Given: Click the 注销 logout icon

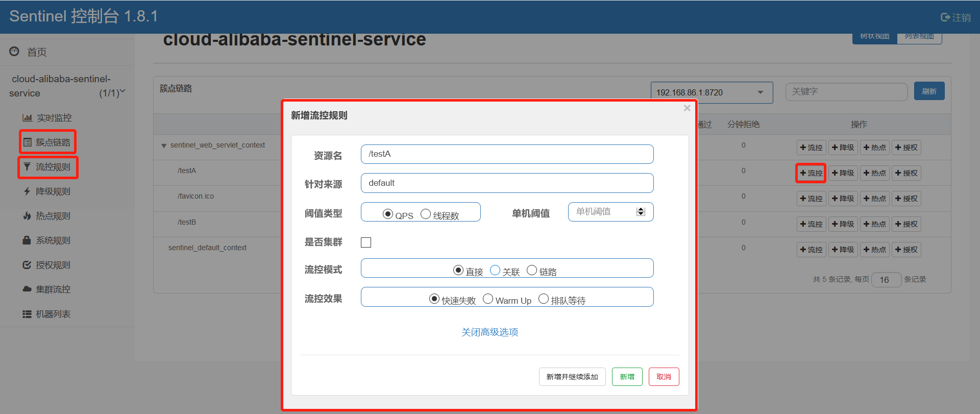Looking at the screenshot, I should click(x=945, y=17).
